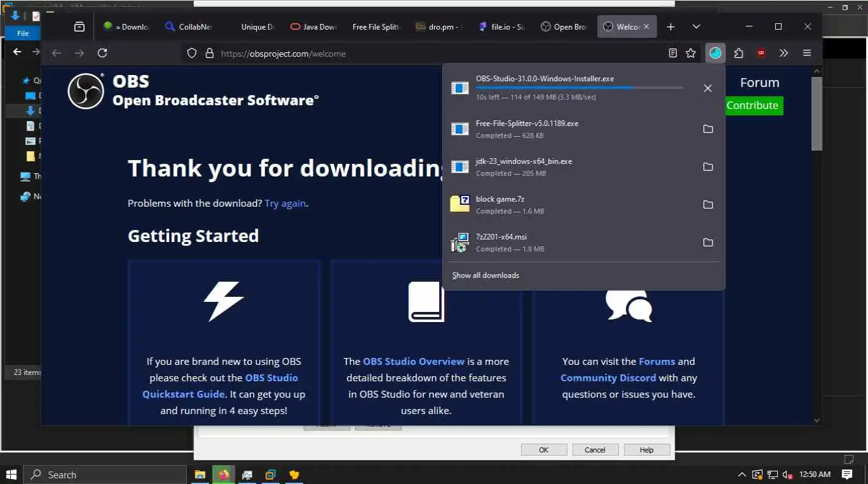Click the OBS installer download progress bar

[579, 88]
